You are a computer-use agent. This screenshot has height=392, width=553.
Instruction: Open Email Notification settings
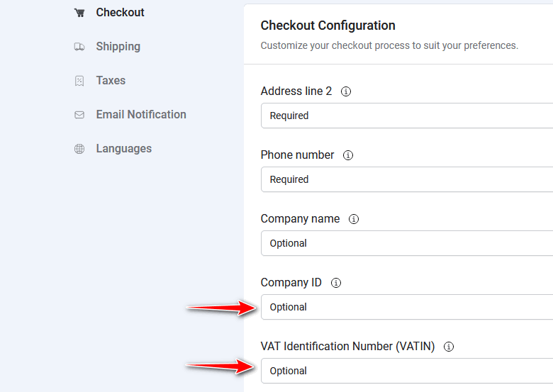tap(141, 115)
